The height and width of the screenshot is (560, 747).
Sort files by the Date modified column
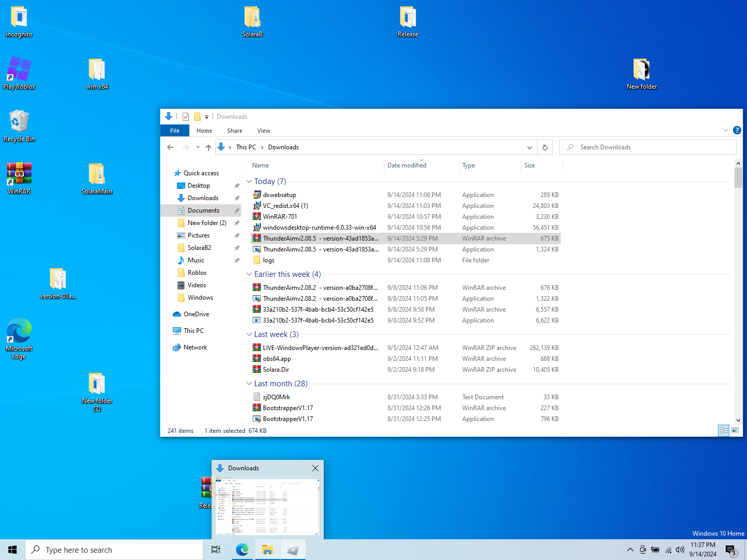407,165
